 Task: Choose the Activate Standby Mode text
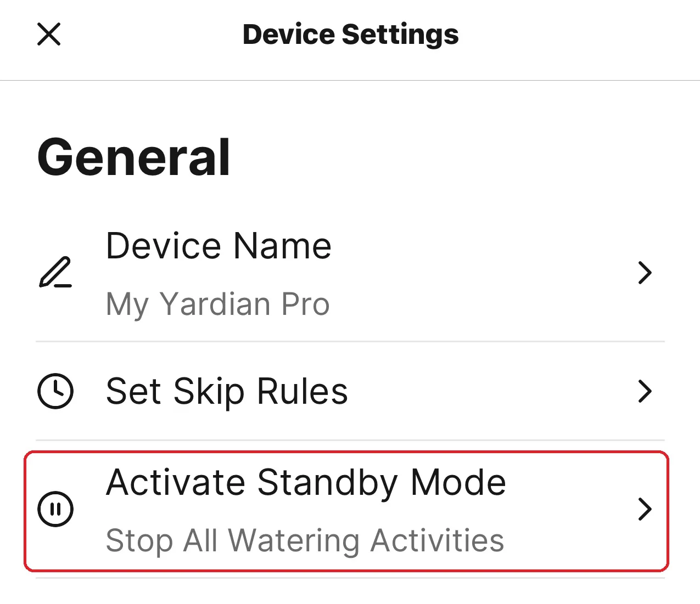(306, 483)
